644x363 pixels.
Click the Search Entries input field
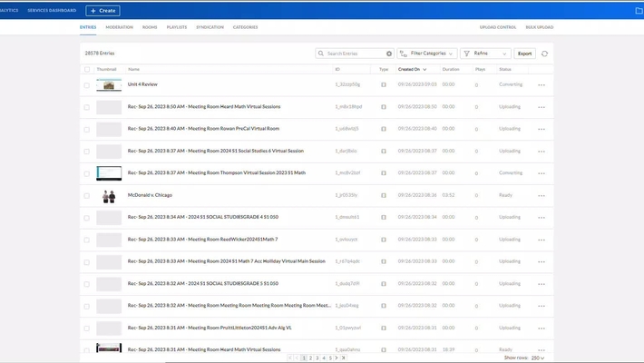coord(355,54)
